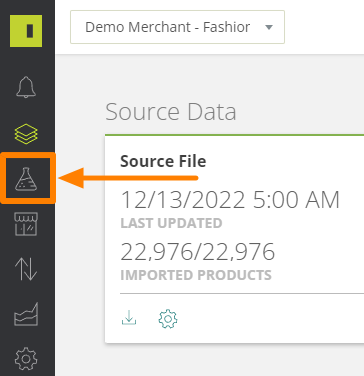Click the 12/13/2022 5:00 AM timestamp
Screen dimensions: 364x376
pyautogui.click(x=230, y=200)
